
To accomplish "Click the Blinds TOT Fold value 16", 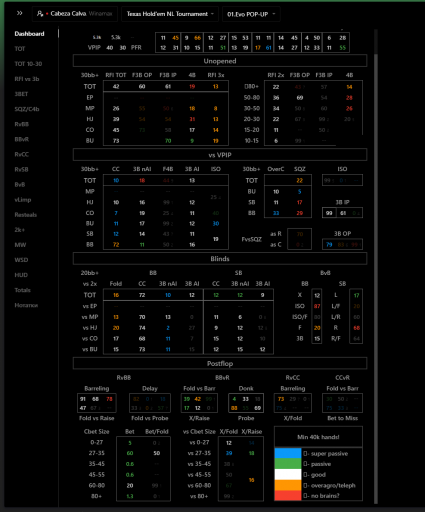I will 116,295.
